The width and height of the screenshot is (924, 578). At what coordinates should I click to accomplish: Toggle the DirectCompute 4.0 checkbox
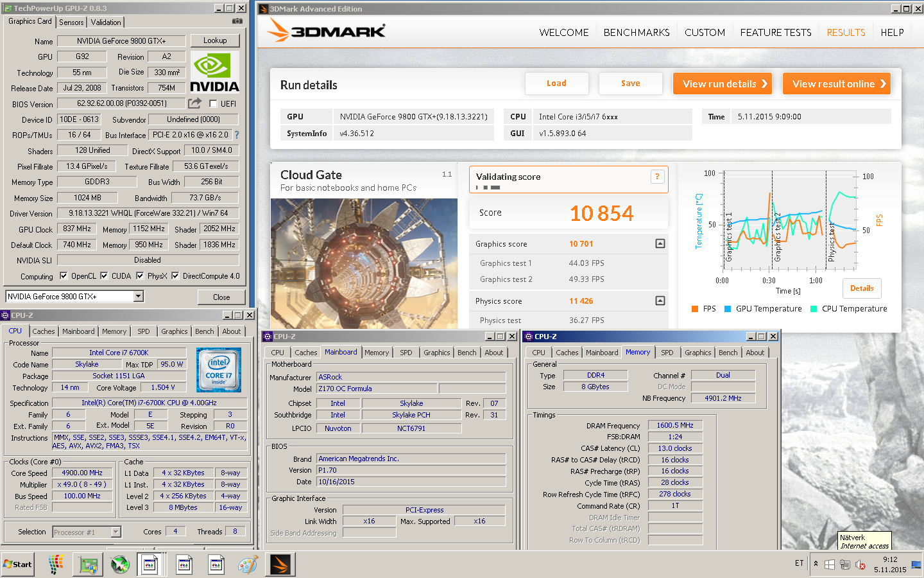[x=175, y=276]
